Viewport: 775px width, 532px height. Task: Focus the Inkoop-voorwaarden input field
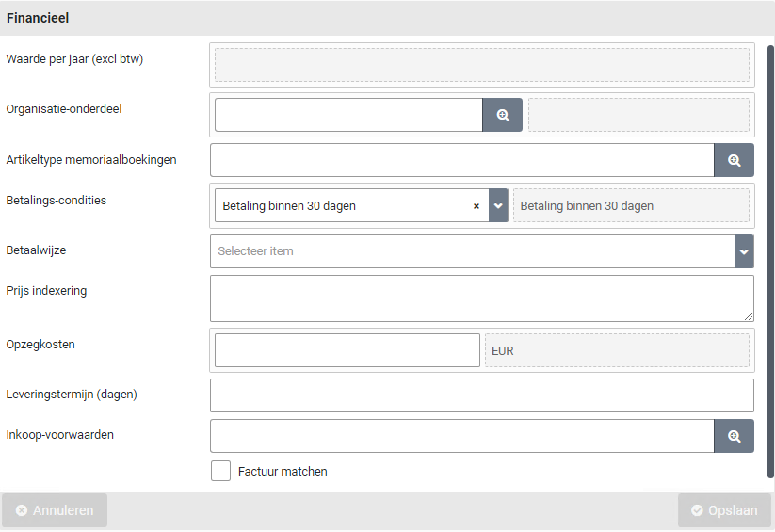tap(461, 436)
